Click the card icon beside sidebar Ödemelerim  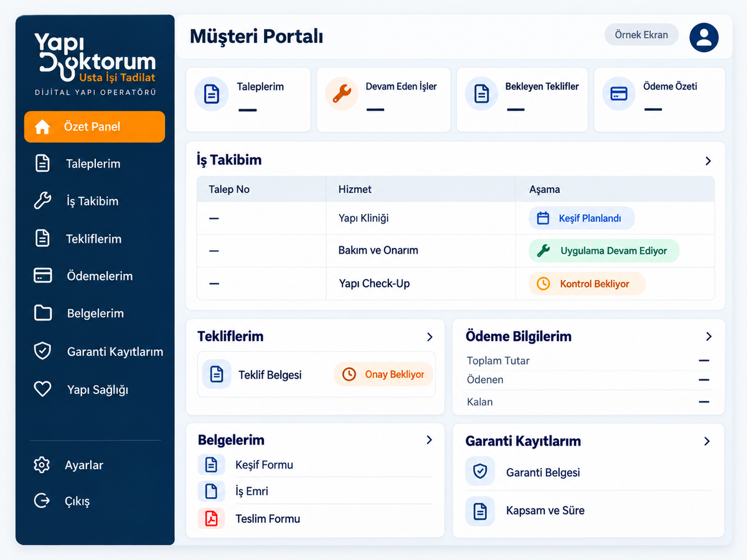[42, 276]
